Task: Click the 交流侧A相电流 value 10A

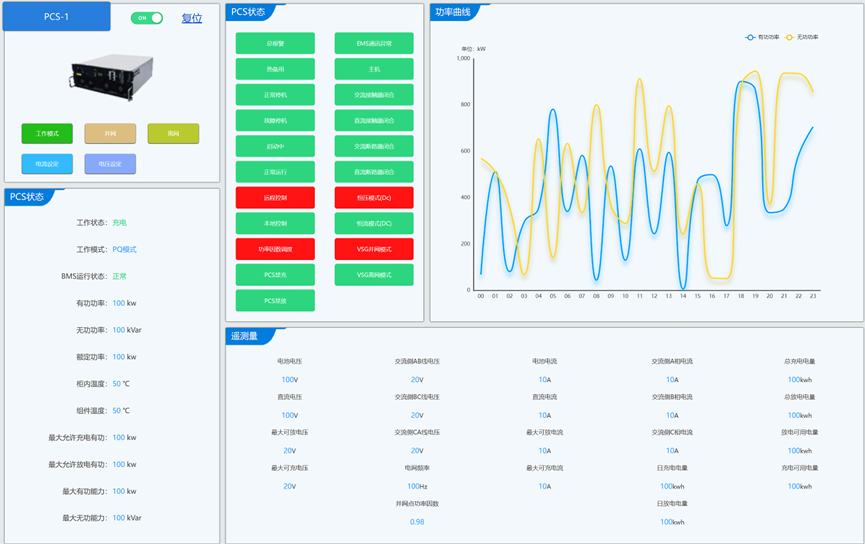Action: pos(672,380)
